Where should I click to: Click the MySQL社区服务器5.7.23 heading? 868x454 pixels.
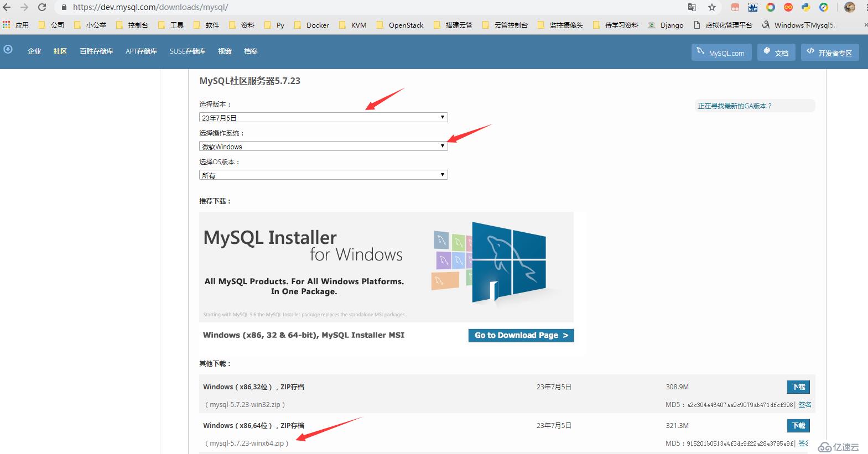[250, 81]
